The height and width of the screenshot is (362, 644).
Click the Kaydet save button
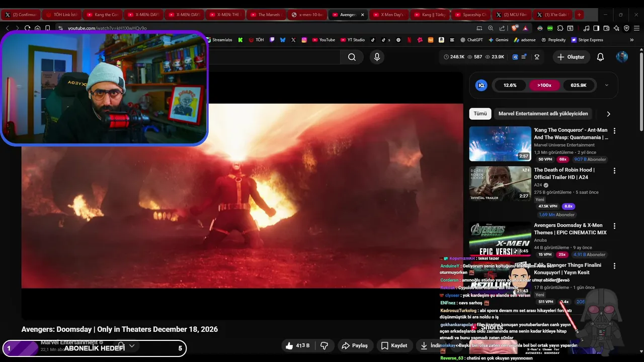(394, 345)
